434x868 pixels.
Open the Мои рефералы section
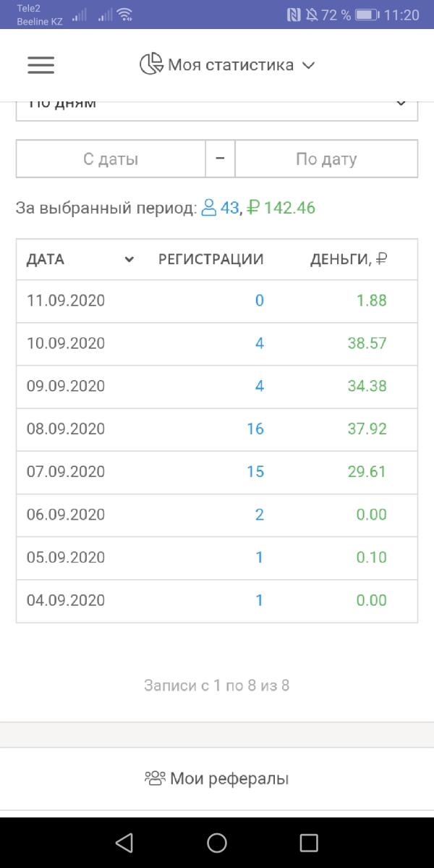tap(217, 779)
